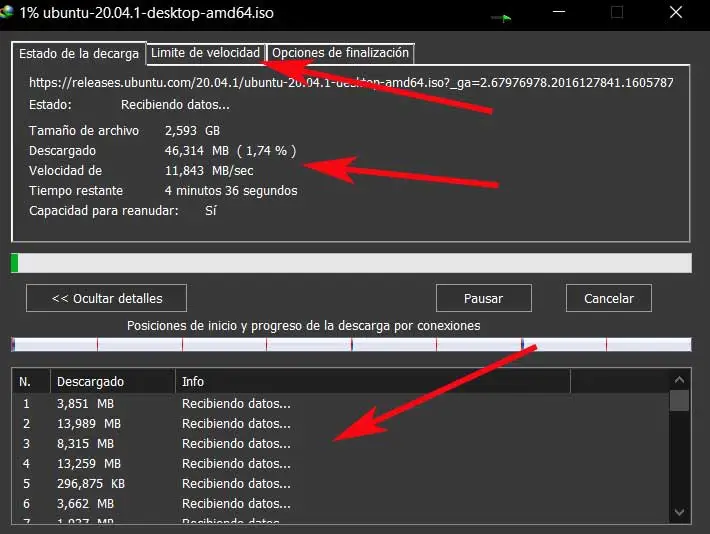Screen dimensions: 710x534
Task: Click the connection list scrollbar thumb
Action: pos(679,400)
